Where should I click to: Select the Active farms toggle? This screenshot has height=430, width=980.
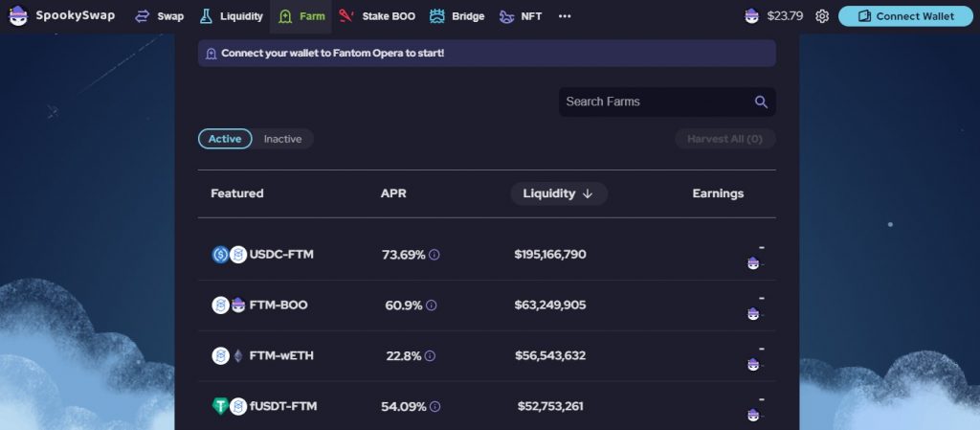225,139
